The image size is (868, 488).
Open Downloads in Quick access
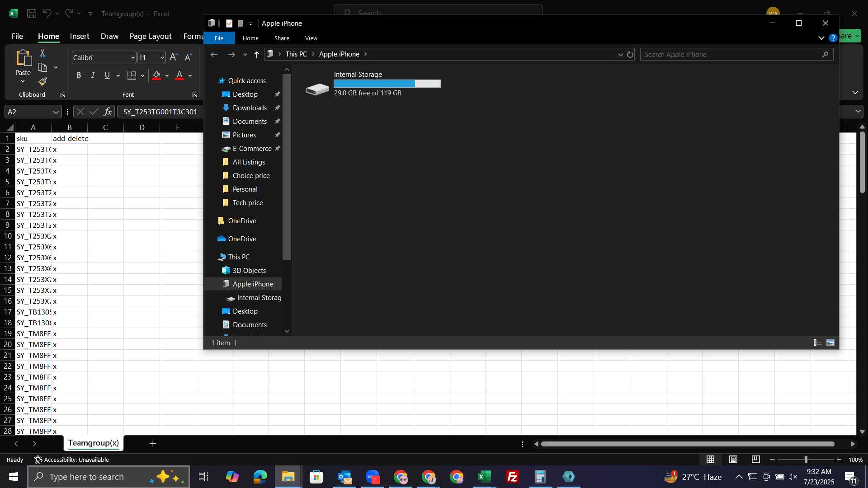(x=250, y=108)
